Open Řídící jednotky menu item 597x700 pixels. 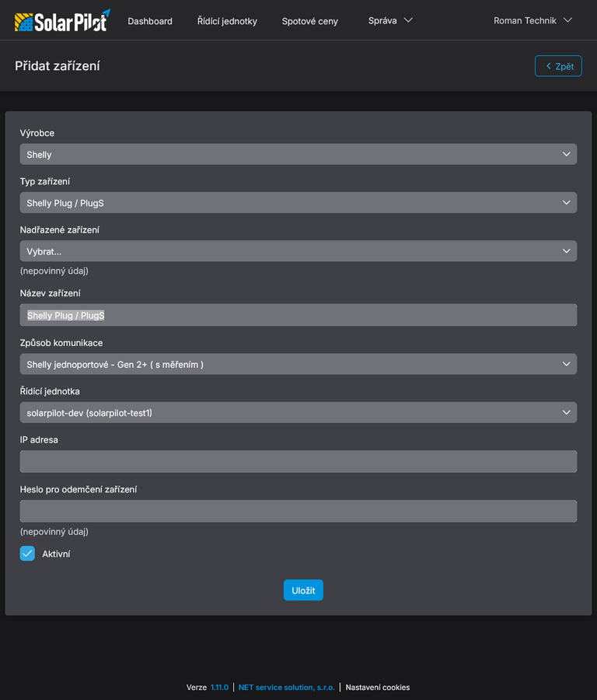(x=227, y=21)
